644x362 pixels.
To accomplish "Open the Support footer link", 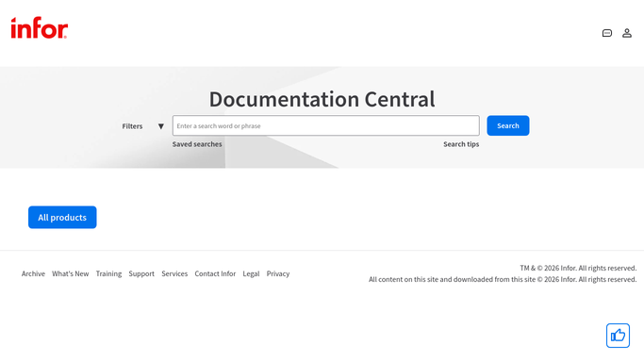I will 141,273.
